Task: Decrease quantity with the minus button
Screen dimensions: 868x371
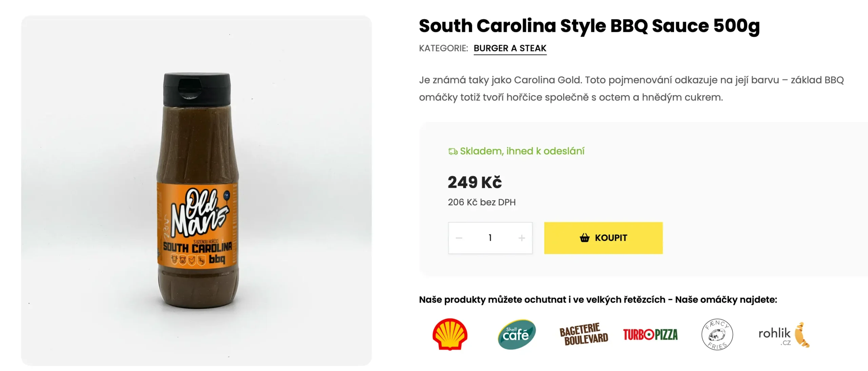Action: tap(459, 238)
